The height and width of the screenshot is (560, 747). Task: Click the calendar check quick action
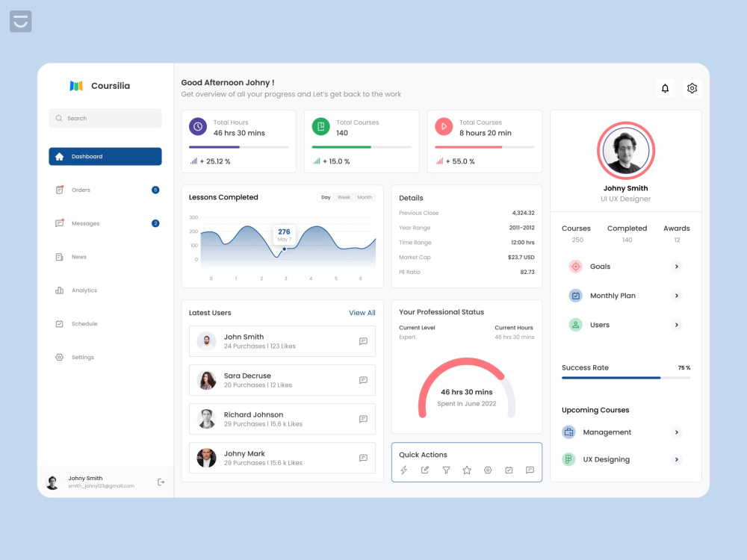pos(509,470)
